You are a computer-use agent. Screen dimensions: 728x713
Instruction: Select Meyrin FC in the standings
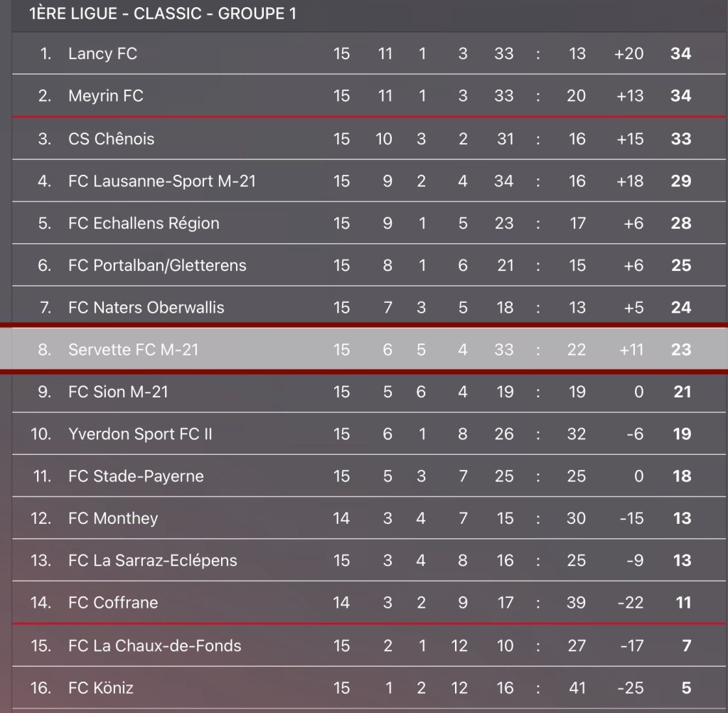[x=106, y=96]
